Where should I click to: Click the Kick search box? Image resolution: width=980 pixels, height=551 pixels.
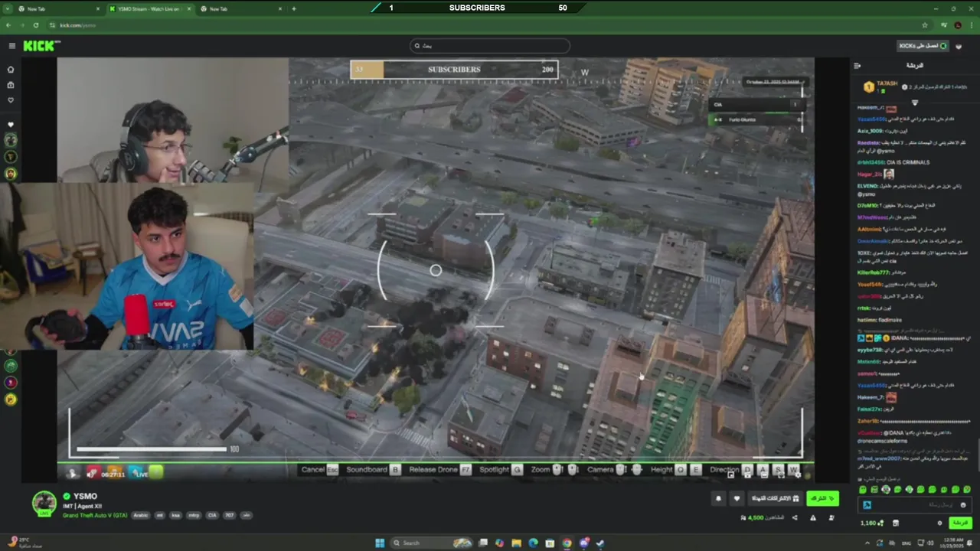point(490,46)
